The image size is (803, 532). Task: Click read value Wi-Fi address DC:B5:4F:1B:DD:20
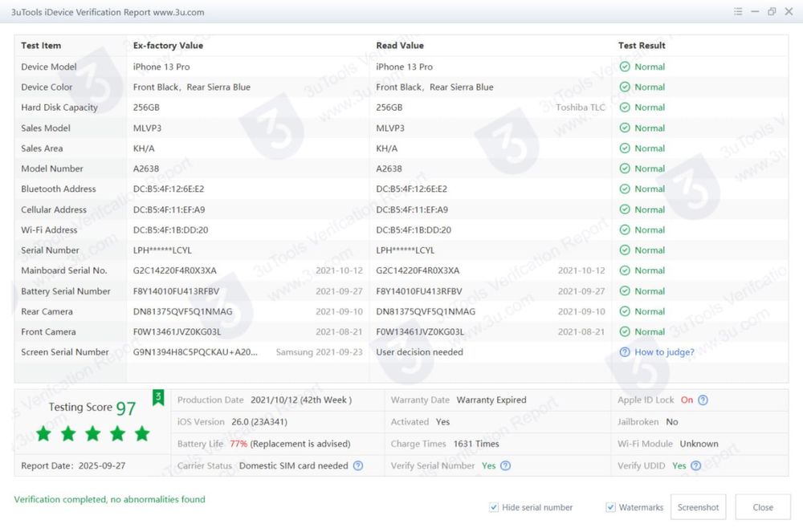[x=414, y=229]
